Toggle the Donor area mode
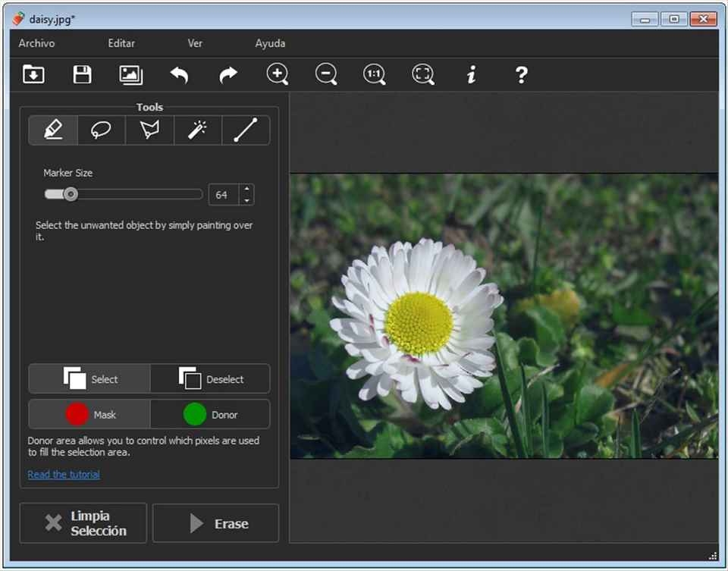The height and width of the screenshot is (571, 728). click(x=210, y=414)
